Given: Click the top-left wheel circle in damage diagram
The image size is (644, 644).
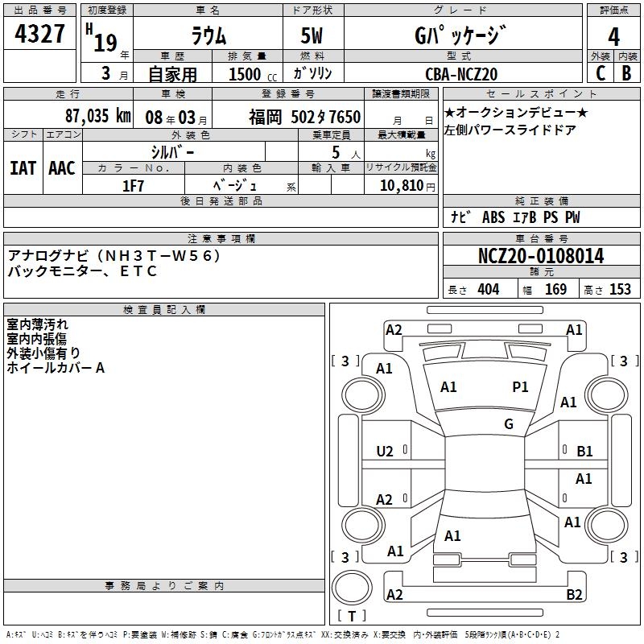Looking at the screenshot, I should pyautogui.click(x=363, y=396).
